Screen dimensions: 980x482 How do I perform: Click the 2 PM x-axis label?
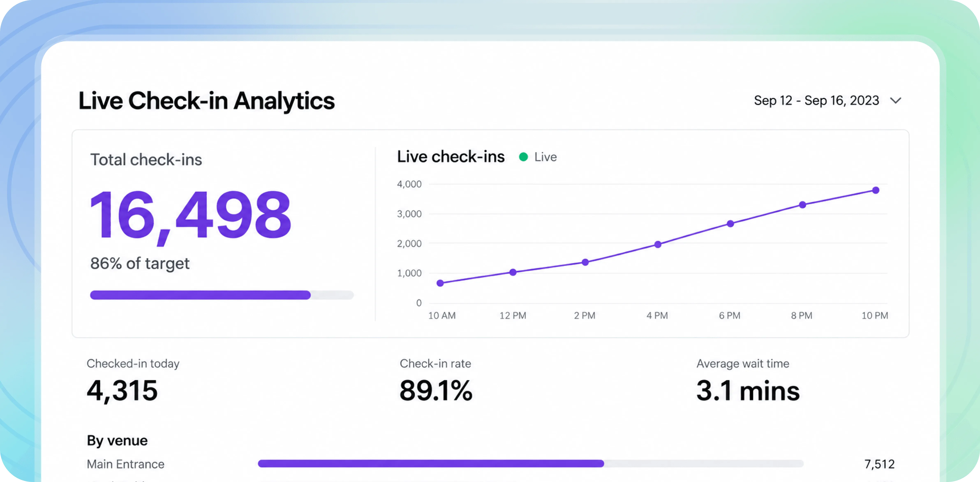point(585,316)
